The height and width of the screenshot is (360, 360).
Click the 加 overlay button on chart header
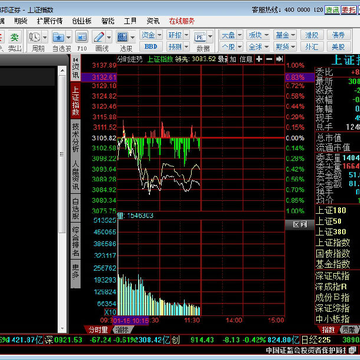[233, 59]
